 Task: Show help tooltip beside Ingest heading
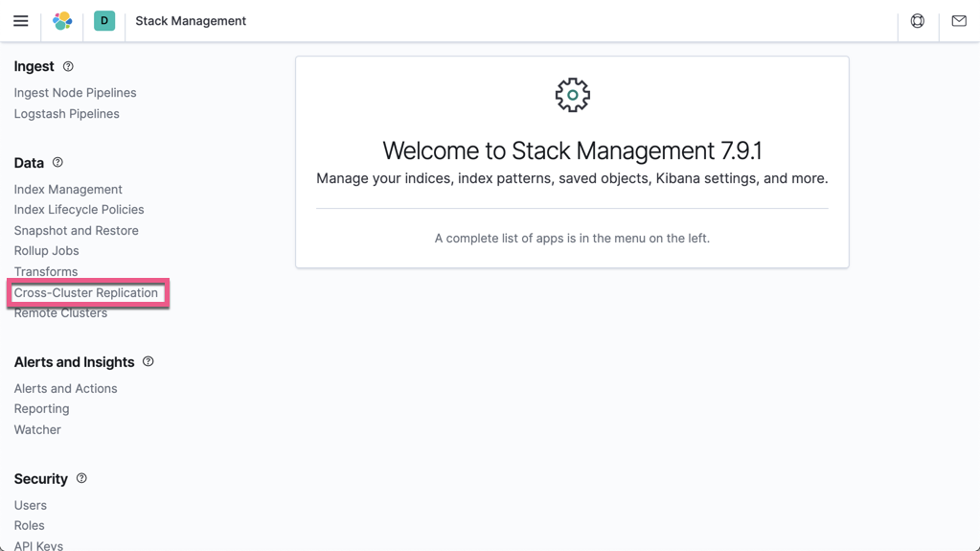tap(68, 66)
